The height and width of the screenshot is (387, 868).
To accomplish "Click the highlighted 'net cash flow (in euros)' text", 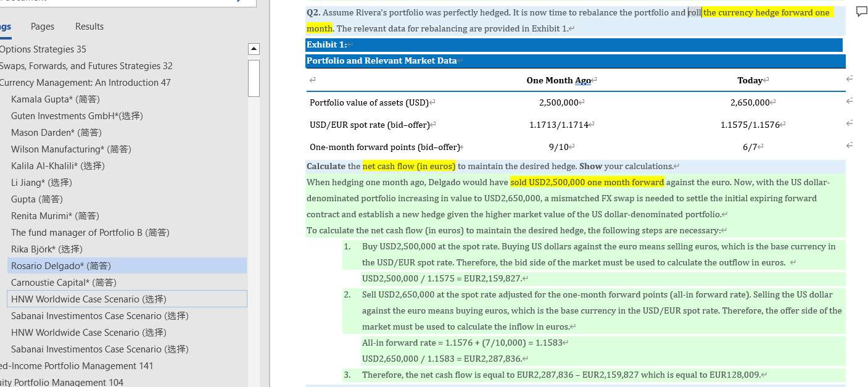I will 409,166.
